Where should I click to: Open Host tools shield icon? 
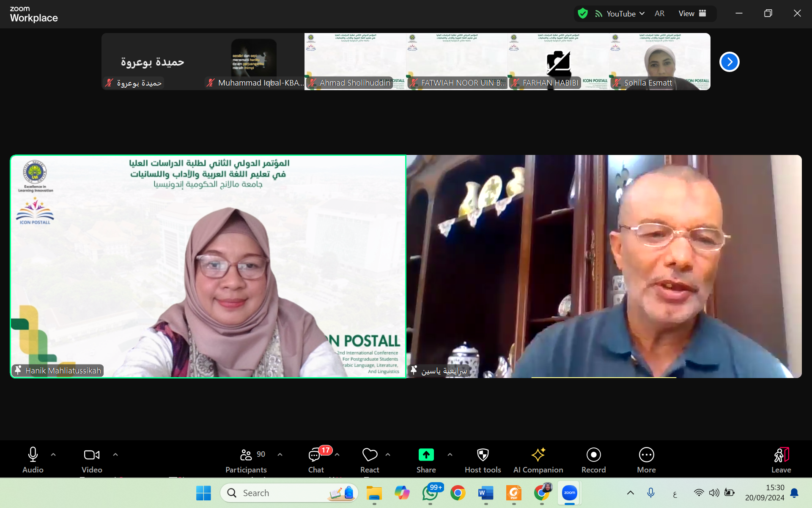click(x=483, y=455)
